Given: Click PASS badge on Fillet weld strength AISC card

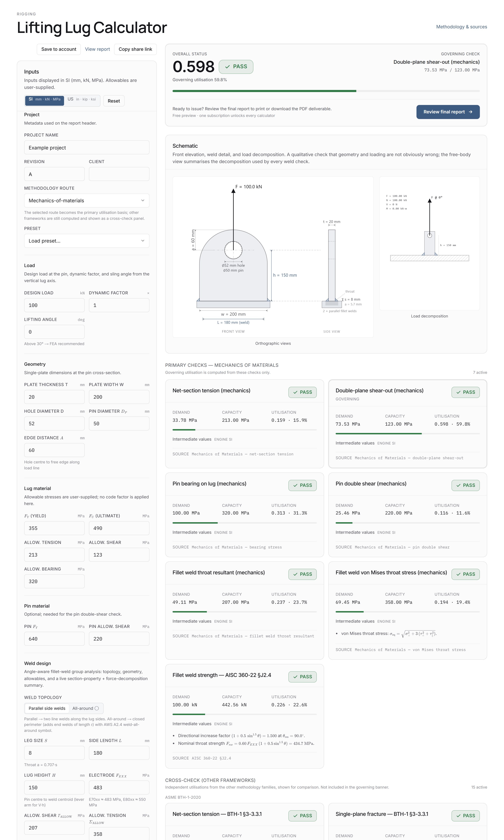Looking at the screenshot, I should tap(303, 677).
